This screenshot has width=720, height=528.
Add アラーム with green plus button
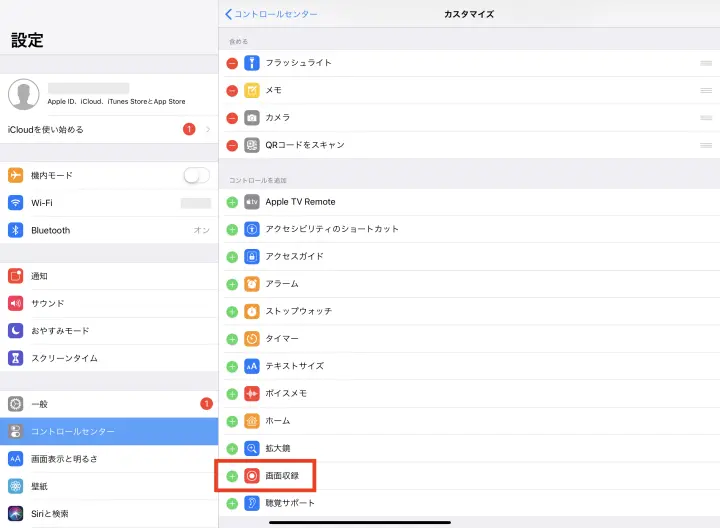232,284
